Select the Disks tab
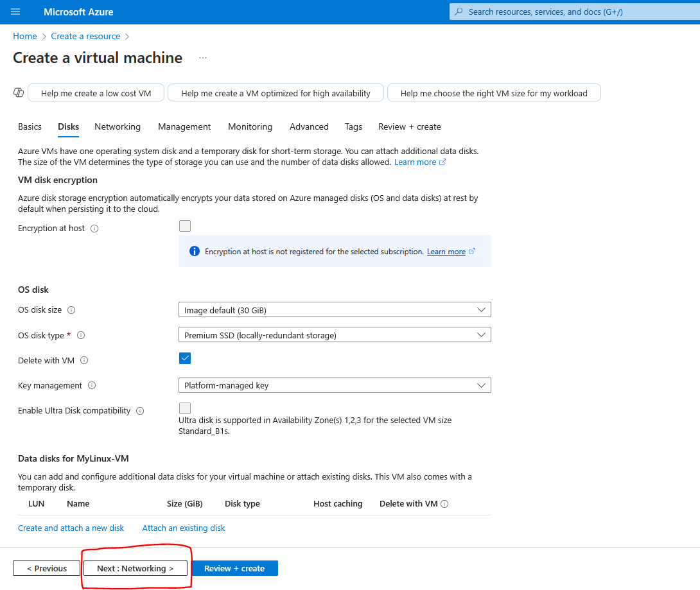The image size is (700, 590). 68,126
